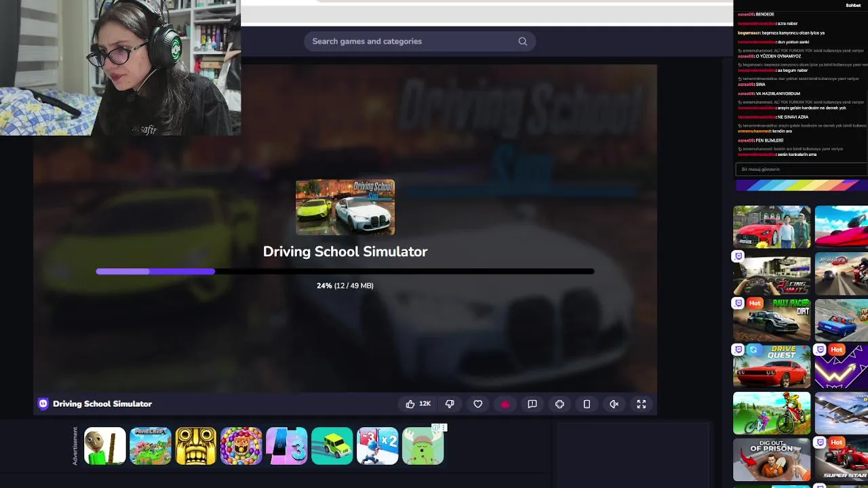Open the Rally Racer Dirt thumbnail
This screenshot has width=868, height=488.
pyautogui.click(x=772, y=321)
